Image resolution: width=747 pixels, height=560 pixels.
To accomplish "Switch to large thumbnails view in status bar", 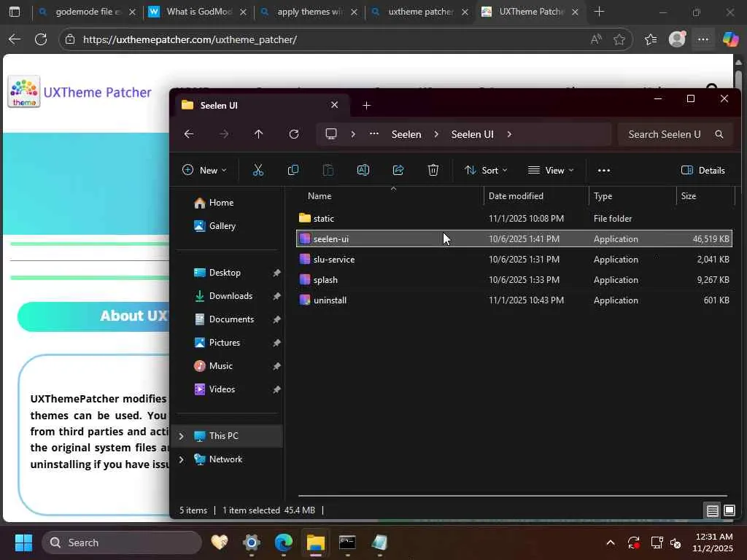I will (729, 510).
